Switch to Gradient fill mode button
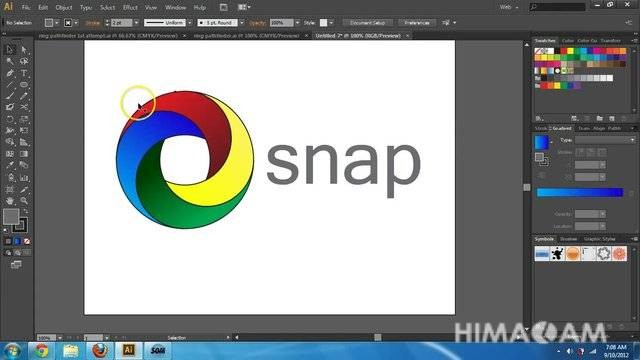 point(17,242)
